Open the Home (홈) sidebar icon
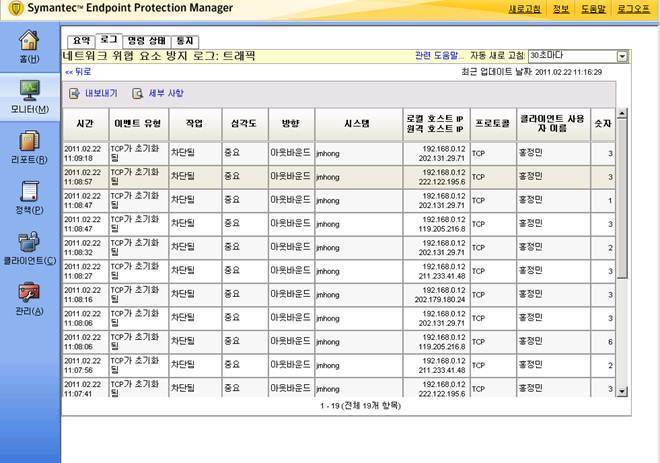Image resolution: width=660 pixels, height=463 pixels. (x=29, y=41)
